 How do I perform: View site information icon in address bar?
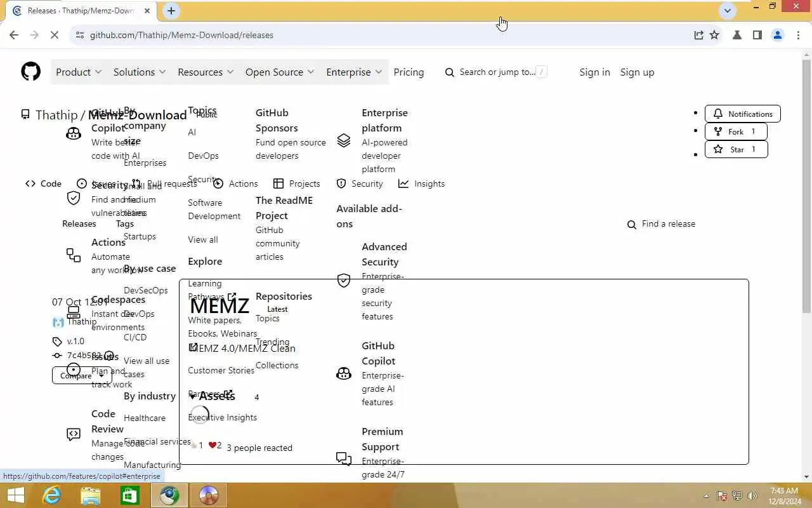(x=79, y=35)
